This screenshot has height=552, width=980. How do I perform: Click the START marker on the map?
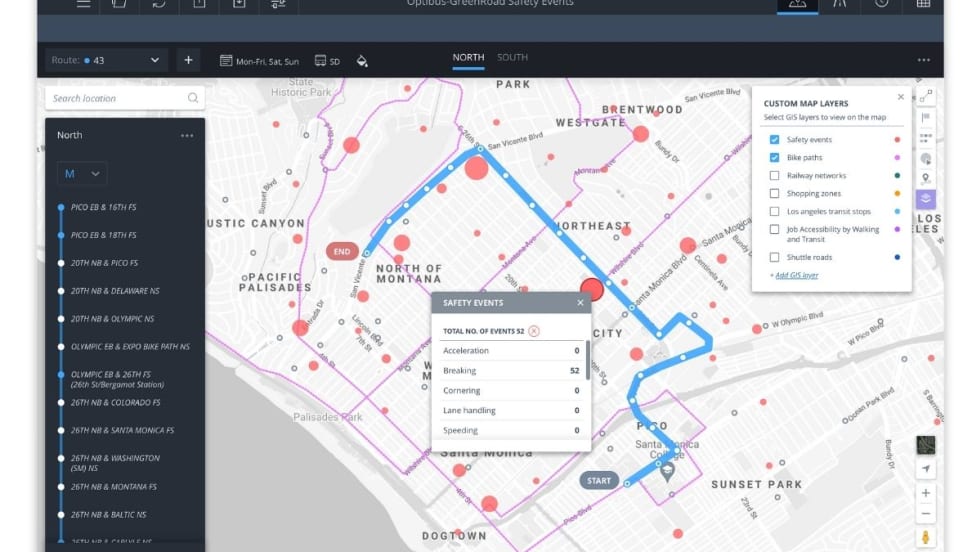pyautogui.click(x=598, y=481)
